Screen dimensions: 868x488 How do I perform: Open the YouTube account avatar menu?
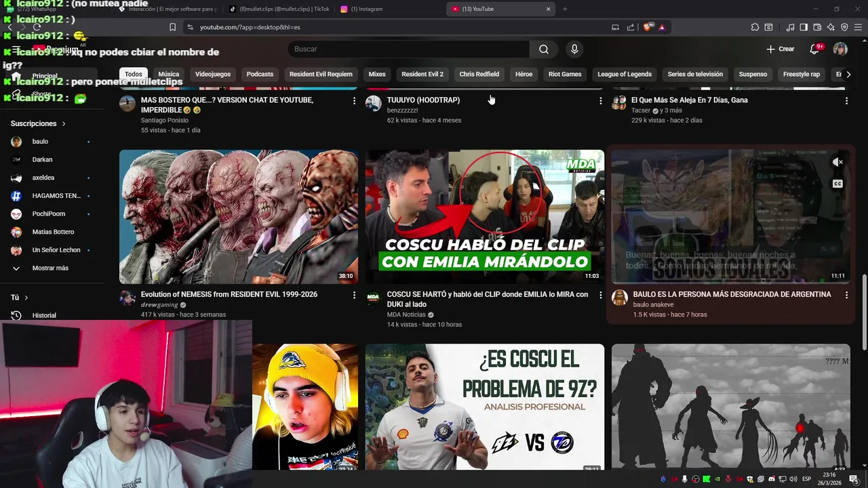(x=840, y=49)
